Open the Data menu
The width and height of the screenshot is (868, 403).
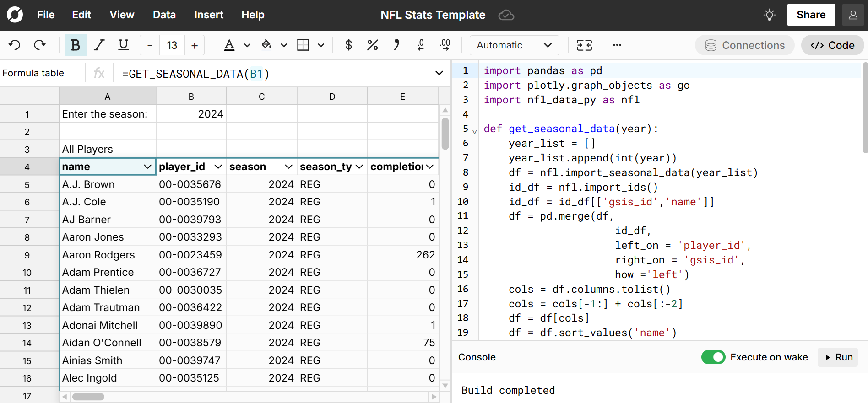pos(164,15)
